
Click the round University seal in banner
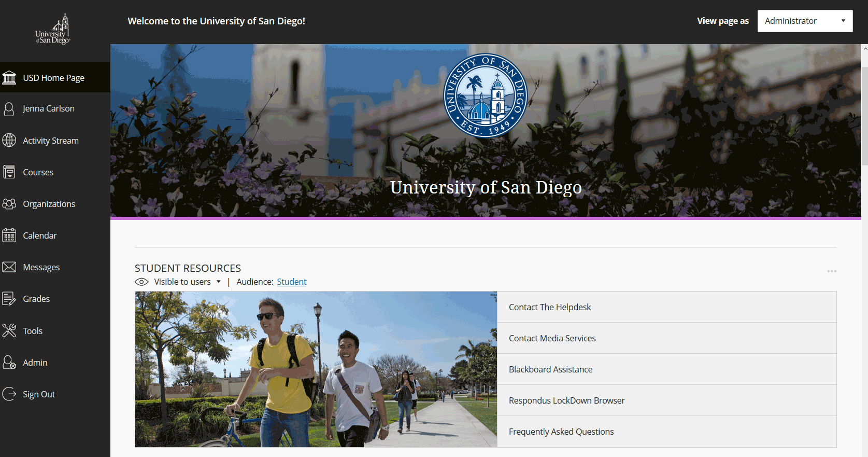pyautogui.click(x=486, y=95)
